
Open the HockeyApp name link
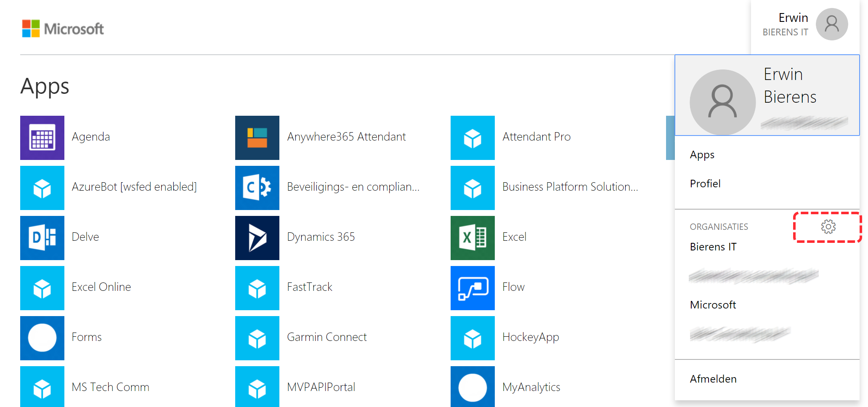pos(531,337)
